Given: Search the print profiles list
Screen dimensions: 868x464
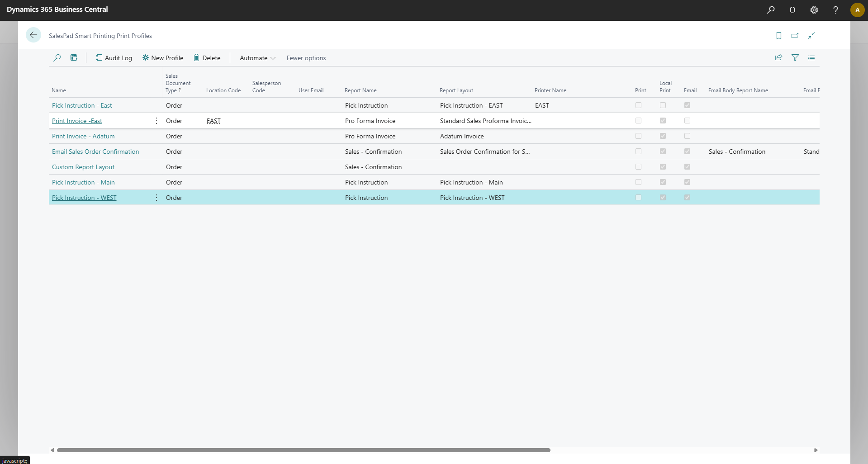Looking at the screenshot, I should (x=57, y=58).
